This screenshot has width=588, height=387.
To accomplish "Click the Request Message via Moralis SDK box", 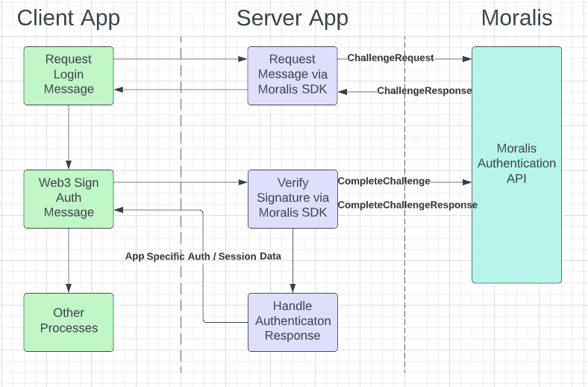I will coord(293,75).
